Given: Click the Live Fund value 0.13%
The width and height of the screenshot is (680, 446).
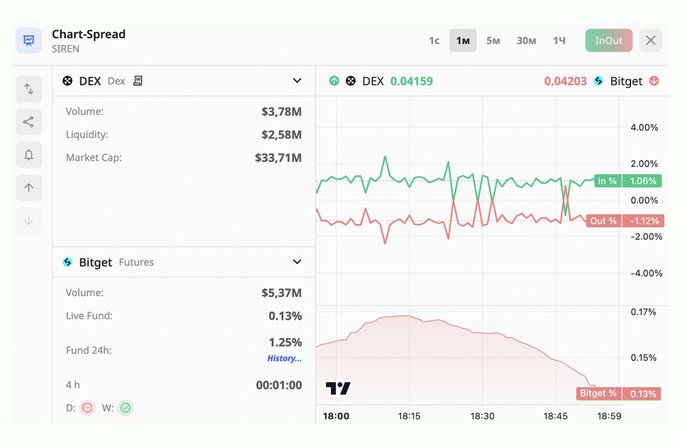Looking at the screenshot, I should pos(285,316).
